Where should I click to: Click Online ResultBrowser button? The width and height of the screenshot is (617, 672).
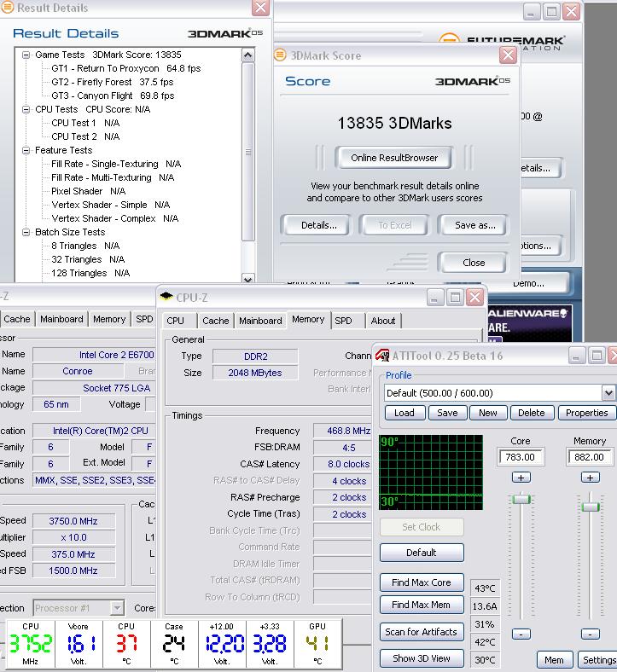(394, 158)
